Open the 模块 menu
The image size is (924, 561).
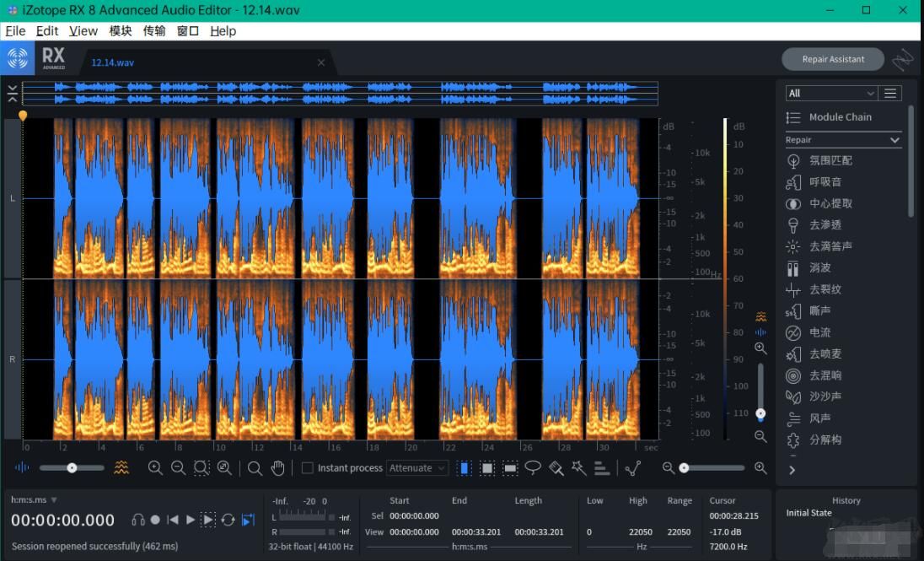tap(120, 30)
